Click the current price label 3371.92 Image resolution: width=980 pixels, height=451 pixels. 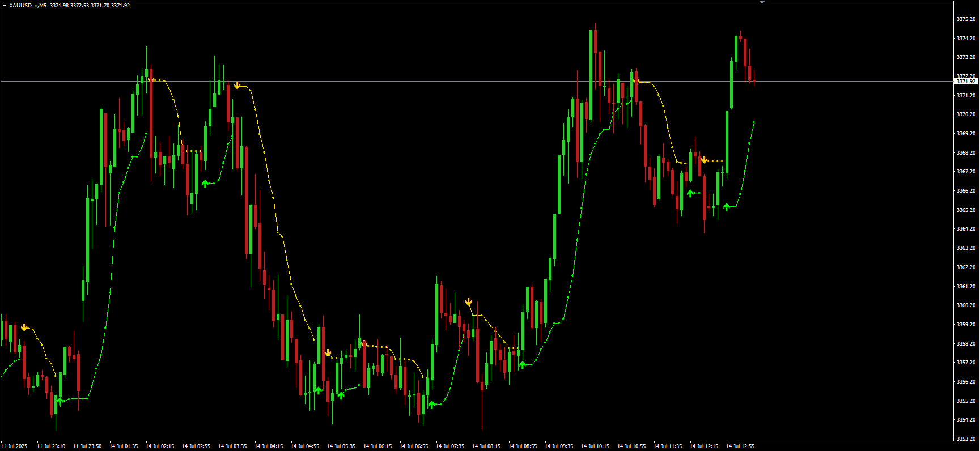(966, 82)
